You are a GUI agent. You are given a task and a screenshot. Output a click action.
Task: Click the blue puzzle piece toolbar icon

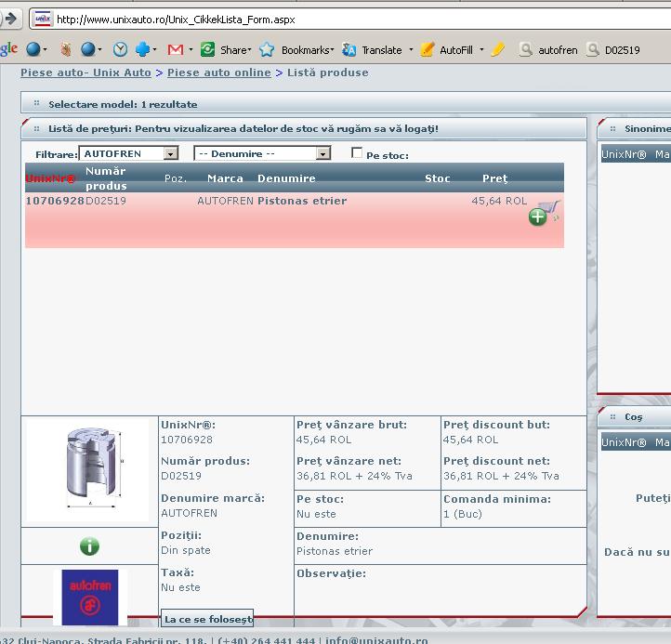pyautogui.click(x=142, y=49)
